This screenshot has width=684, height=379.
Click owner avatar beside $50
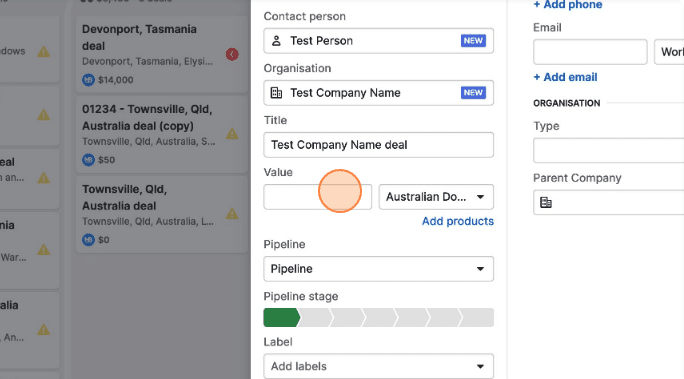coord(89,160)
